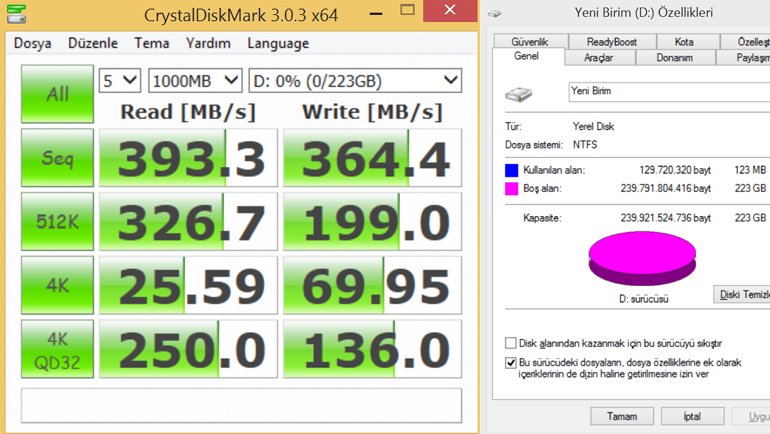Switch to the Araçlar tab

pos(598,58)
